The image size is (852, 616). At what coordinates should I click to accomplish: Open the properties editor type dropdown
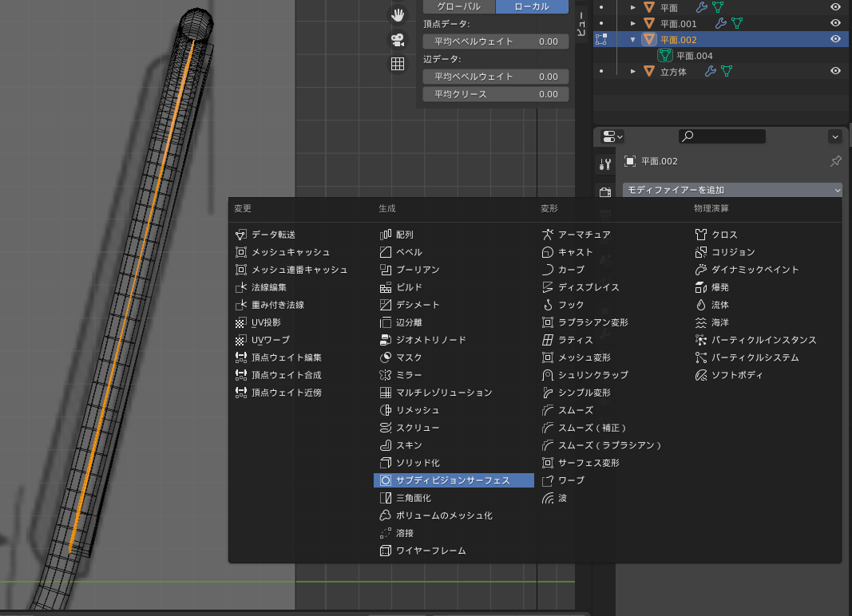612,136
